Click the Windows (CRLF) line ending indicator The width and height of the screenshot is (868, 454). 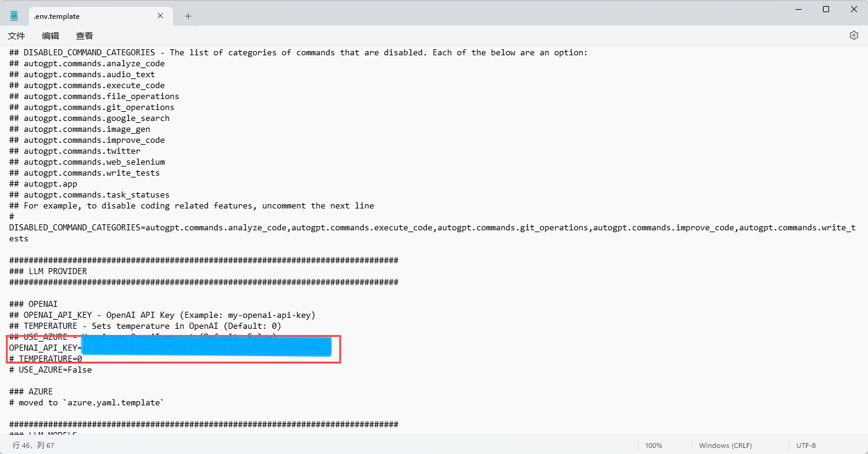click(x=725, y=445)
